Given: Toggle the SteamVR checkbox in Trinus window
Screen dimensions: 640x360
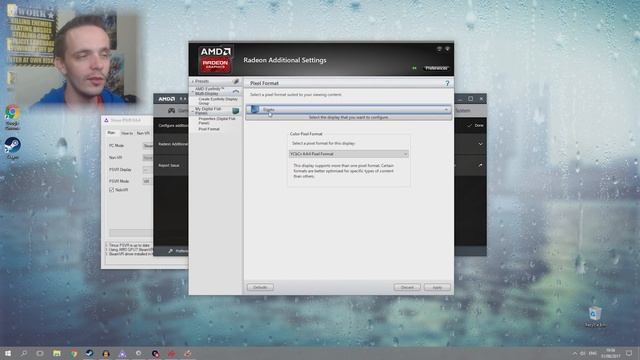Looking at the screenshot, I should click(111, 190).
